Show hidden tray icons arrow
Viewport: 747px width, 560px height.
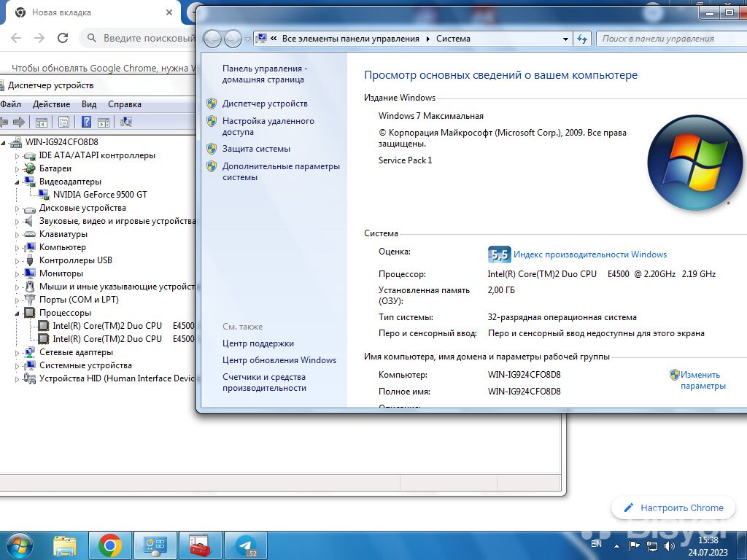(x=617, y=546)
